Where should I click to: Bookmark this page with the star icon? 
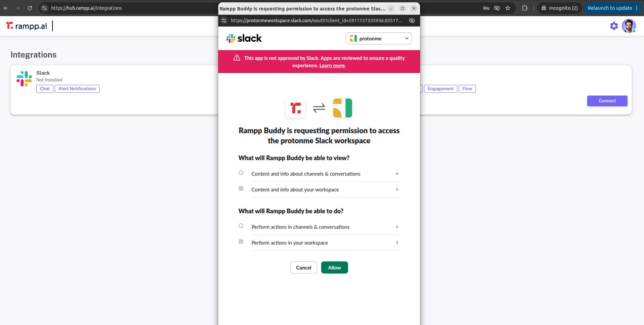[507, 8]
